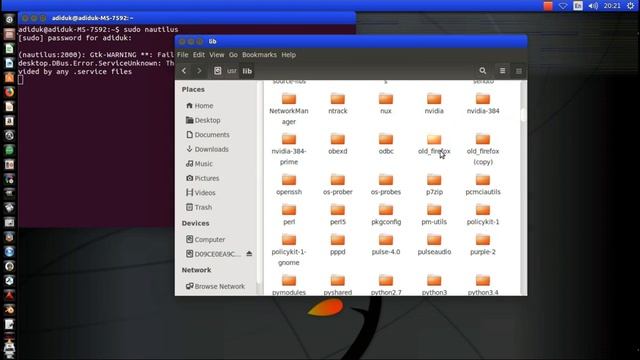Open search with the magnifier icon
Image resolution: width=640 pixels, height=360 pixels.
tap(483, 71)
